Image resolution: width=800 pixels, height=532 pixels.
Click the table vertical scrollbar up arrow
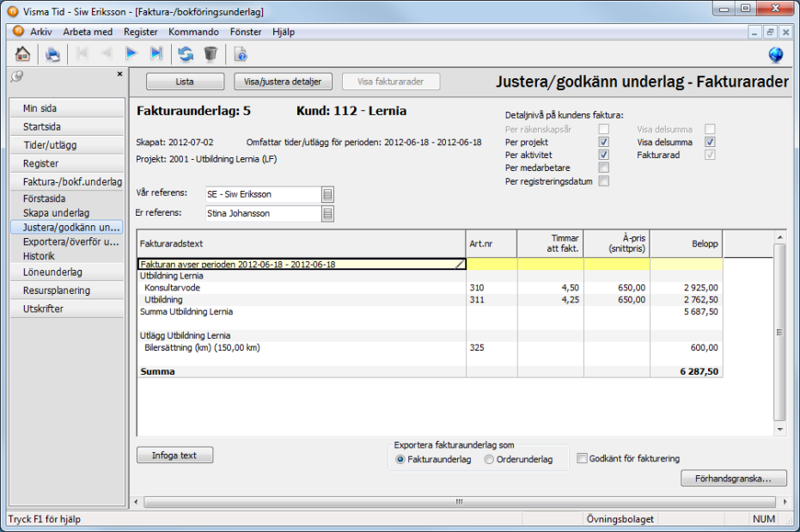coord(779,237)
